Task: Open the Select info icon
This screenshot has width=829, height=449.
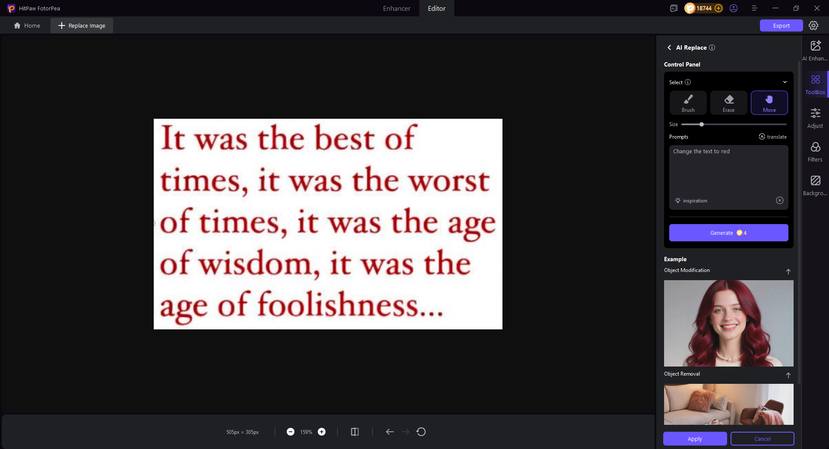Action: pos(688,82)
